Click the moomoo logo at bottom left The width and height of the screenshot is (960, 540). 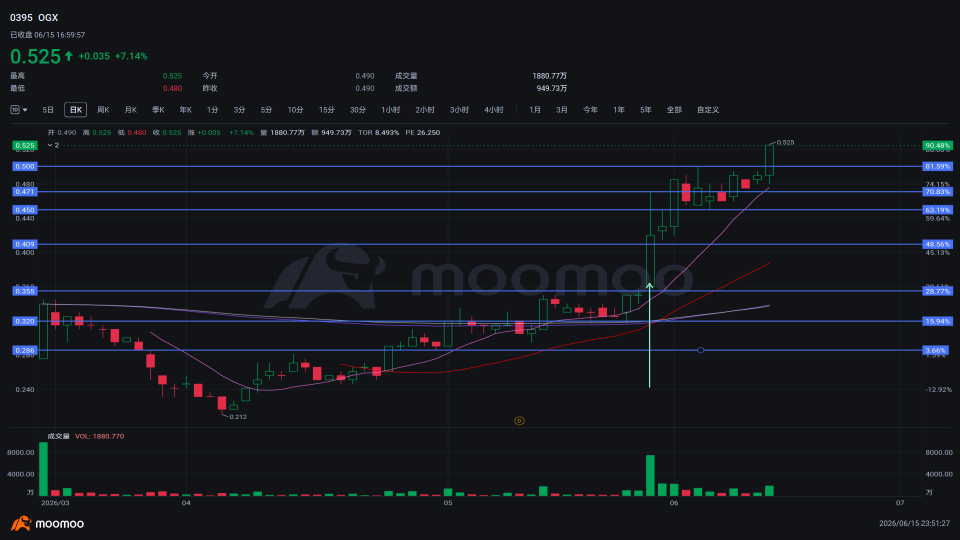point(47,523)
